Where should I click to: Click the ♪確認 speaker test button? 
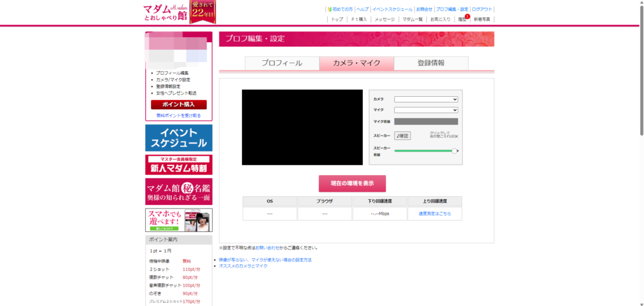click(402, 136)
